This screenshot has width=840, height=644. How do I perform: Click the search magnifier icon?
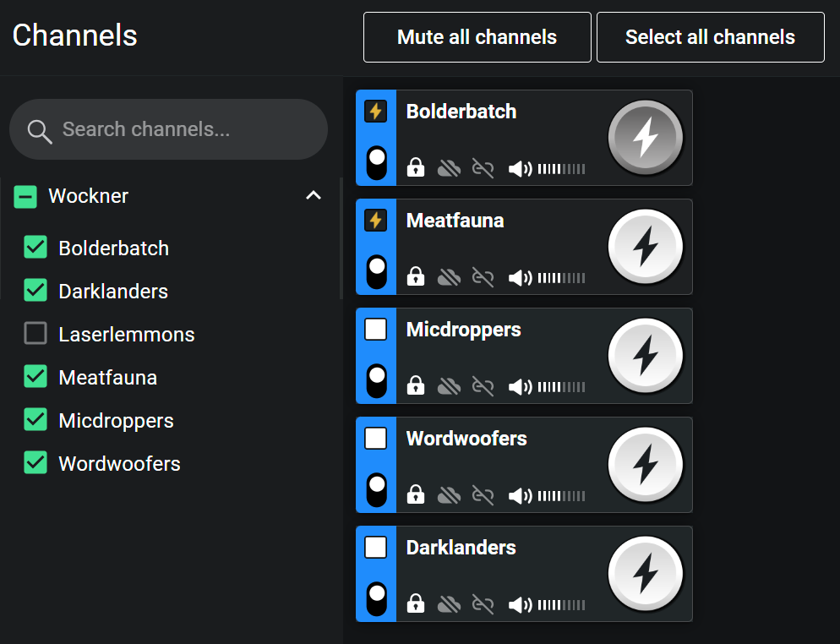pyautogui.click(x=40, y=131)
